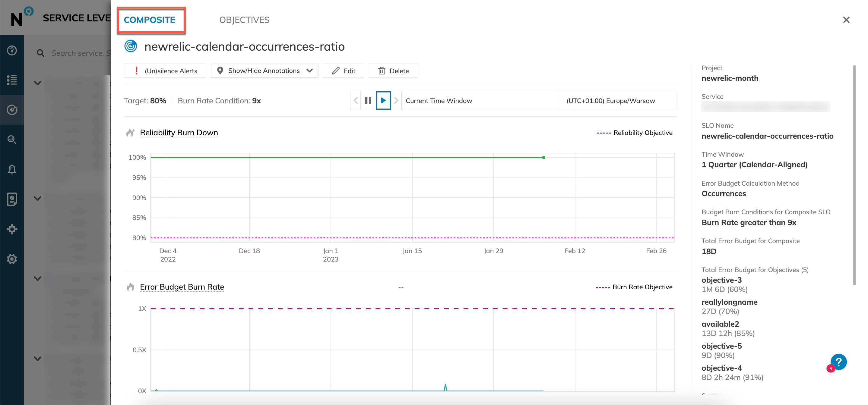Collapse the fourth service group chevron
868x405 pixels.
tap(38, 359)
